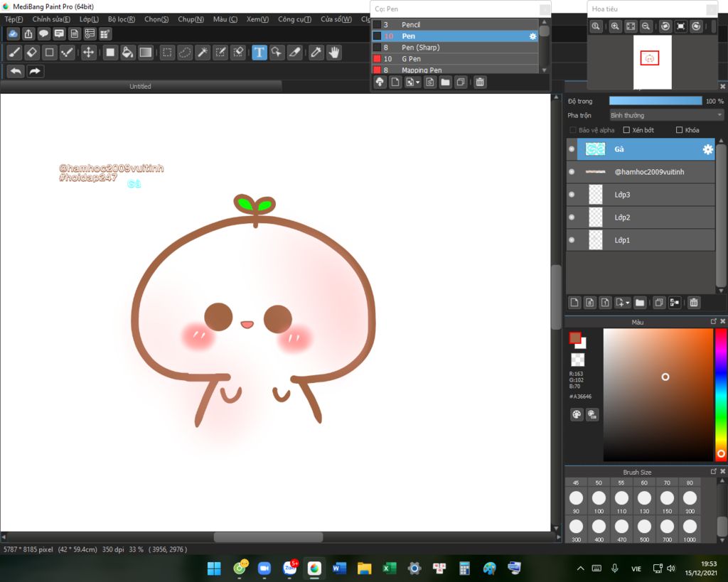Open the Pha trộn blend mode dropdown
728x582 pixels.
click(x=666, y=115)
